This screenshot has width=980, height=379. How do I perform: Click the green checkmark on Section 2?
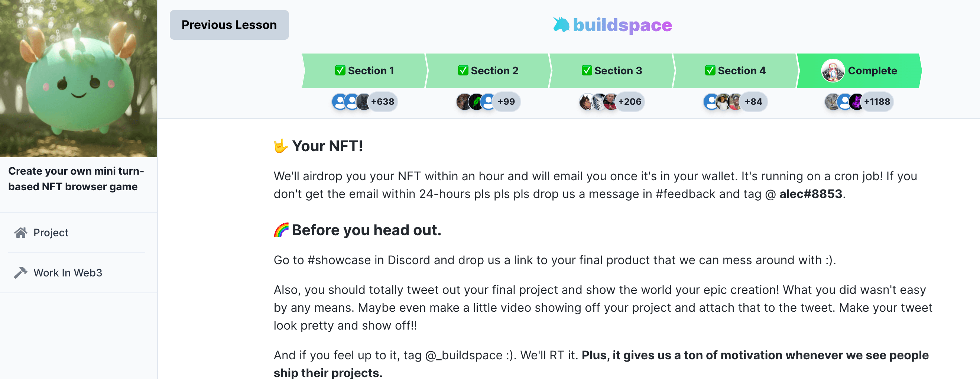coord(463,71)
